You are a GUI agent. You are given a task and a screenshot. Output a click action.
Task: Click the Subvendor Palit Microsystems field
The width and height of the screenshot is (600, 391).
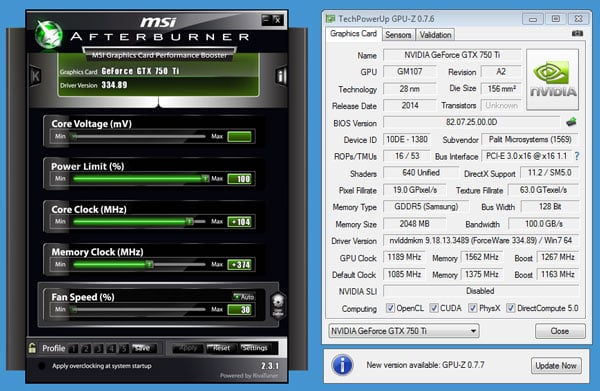point(530,139)
